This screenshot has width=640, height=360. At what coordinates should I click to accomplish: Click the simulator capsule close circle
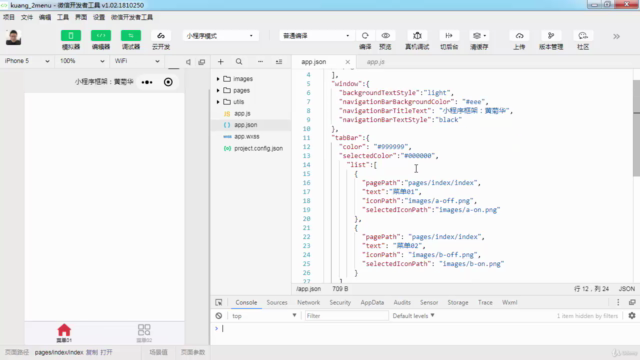point(168,82)
